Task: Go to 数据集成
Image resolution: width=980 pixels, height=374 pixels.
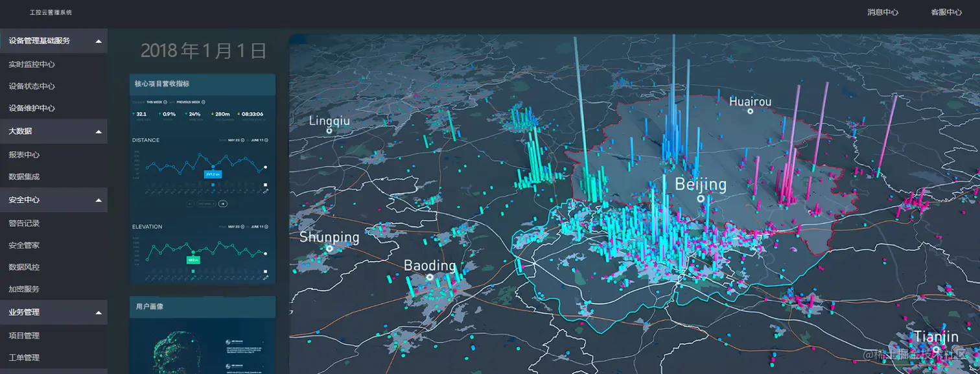Action: pos(24,176)
